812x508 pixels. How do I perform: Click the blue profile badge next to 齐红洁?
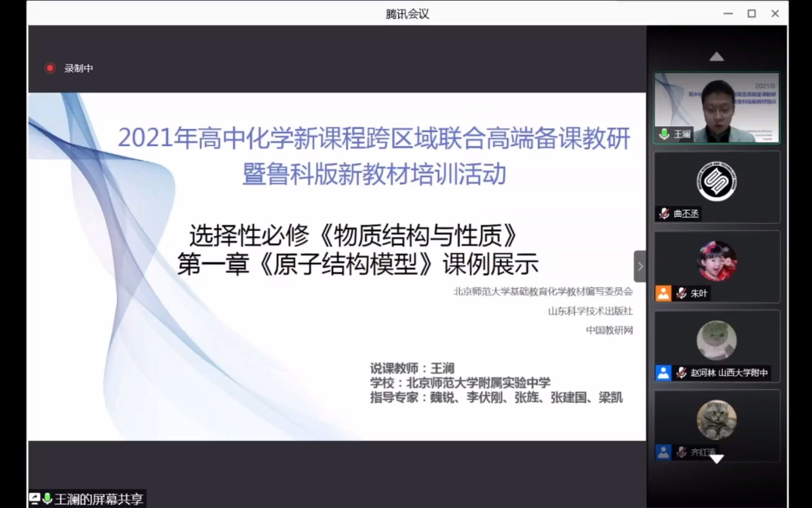tap(663, 452)
